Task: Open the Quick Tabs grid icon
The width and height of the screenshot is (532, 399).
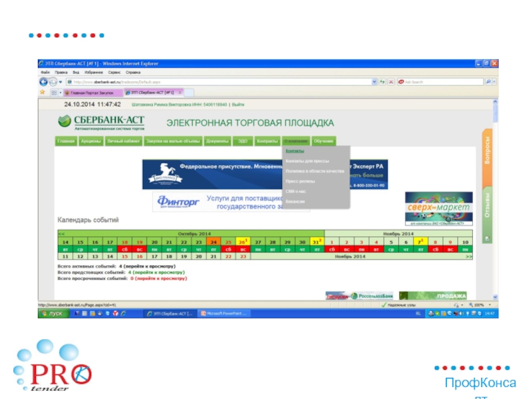Action: tap(54, 92)
